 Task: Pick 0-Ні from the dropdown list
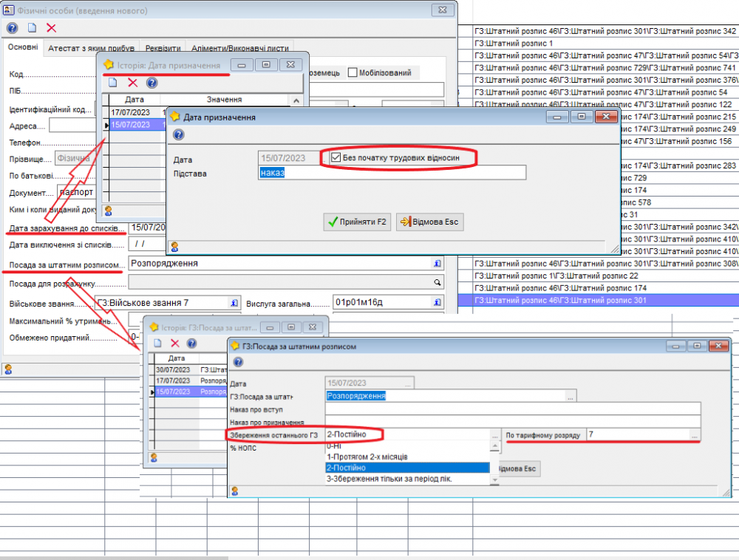(x=334, y=446)
